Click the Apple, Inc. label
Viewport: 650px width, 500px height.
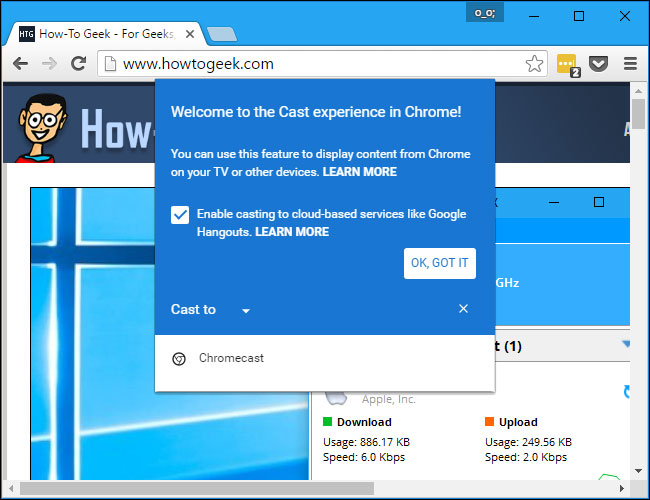click(x=388, y=399)
